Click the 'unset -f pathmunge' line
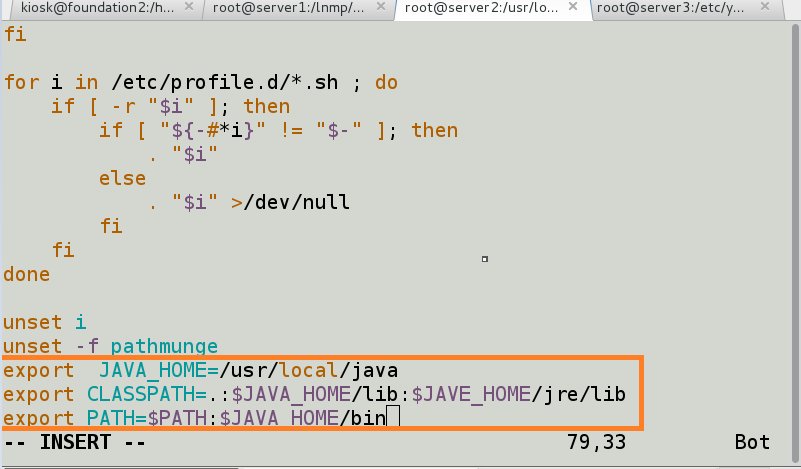This screenshot has width=801, height=469. click(110, 346)
